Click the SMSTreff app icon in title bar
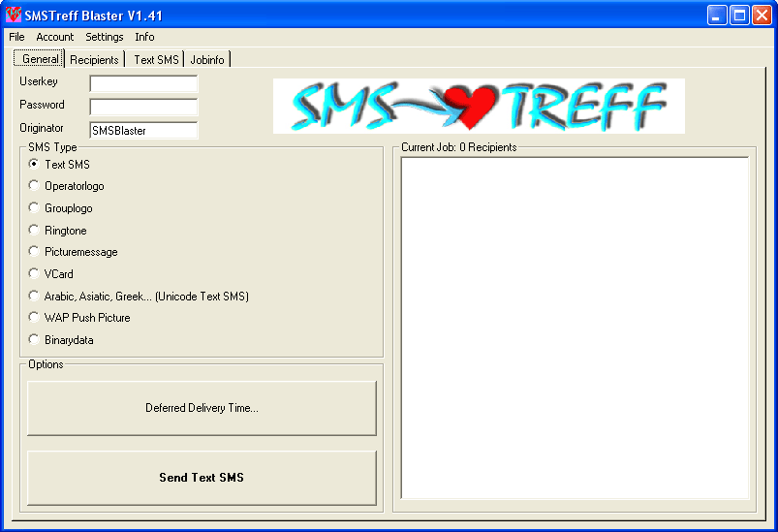 click(x=14, y=15)
